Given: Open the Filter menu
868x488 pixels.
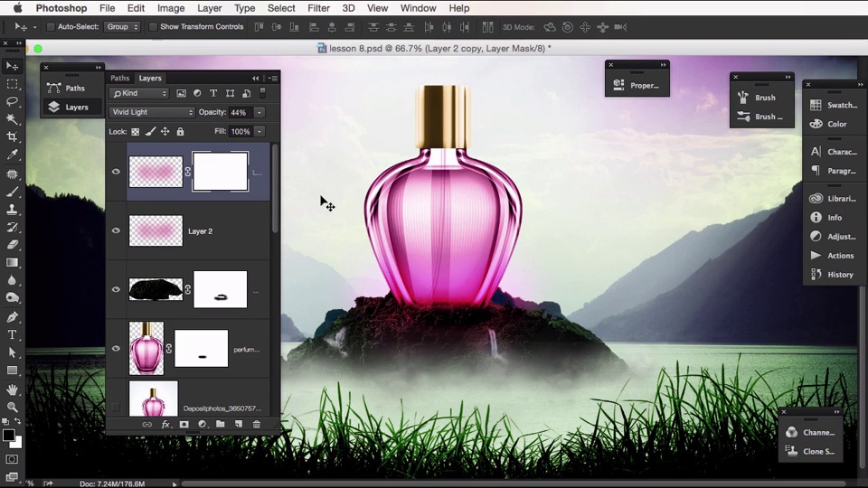Looking at the screenshot, I should (x=318, y=8).
